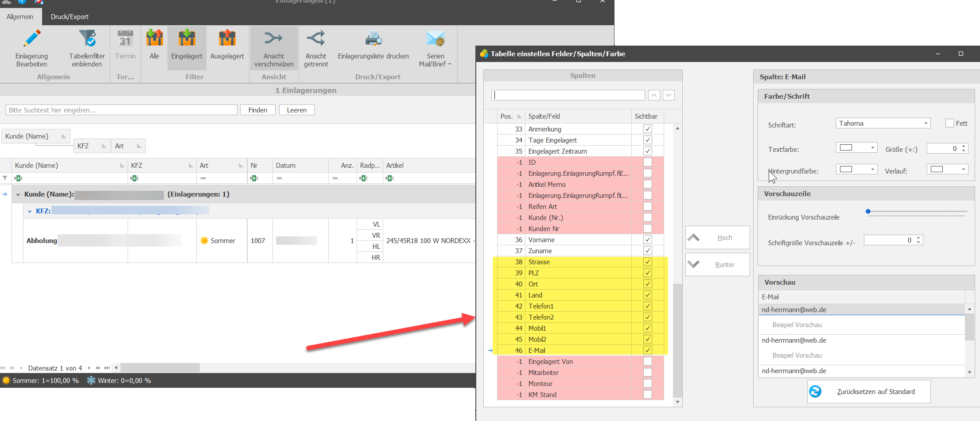Click the search-down arrow above column list
This screenshot has height=421, width=980.
[669, 95]
